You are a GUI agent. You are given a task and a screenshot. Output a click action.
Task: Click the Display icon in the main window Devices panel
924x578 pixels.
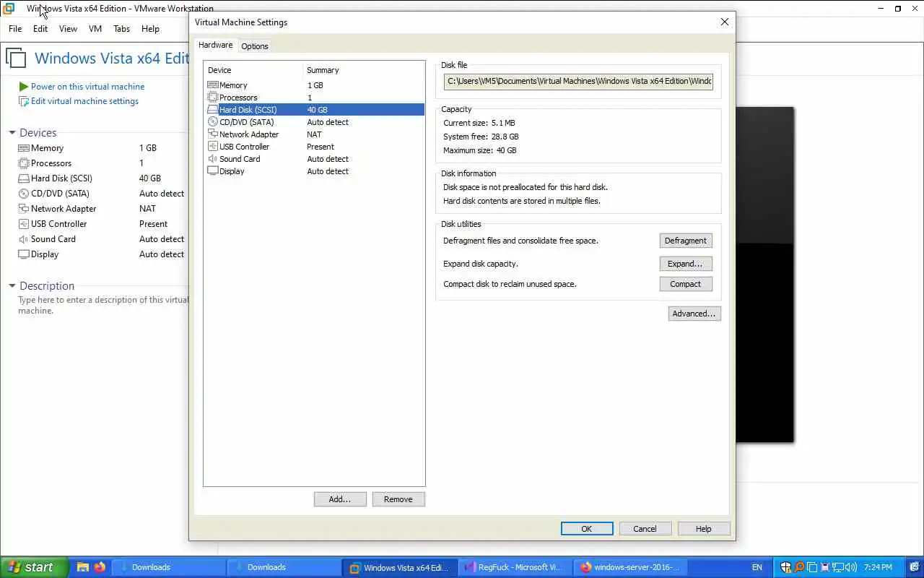click(24, 254)
